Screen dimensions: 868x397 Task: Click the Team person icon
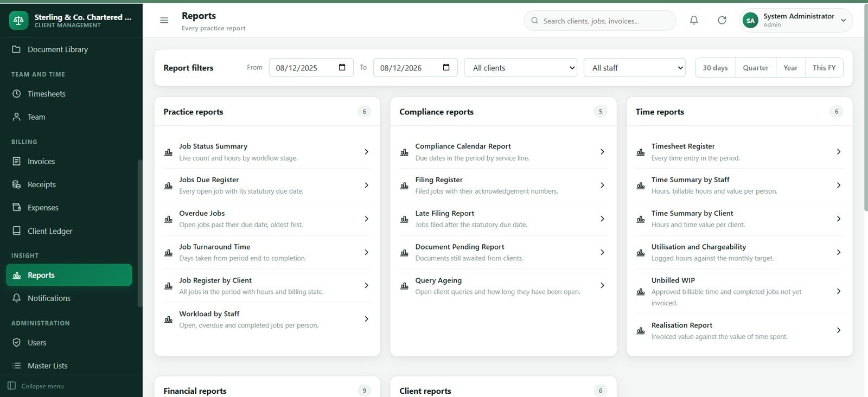point(17,117)
